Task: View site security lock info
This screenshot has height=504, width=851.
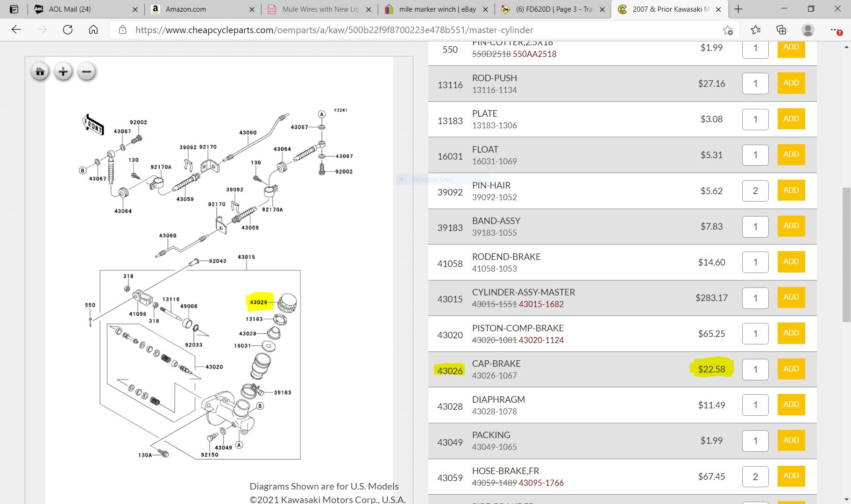Action: [x=122, y=30]
